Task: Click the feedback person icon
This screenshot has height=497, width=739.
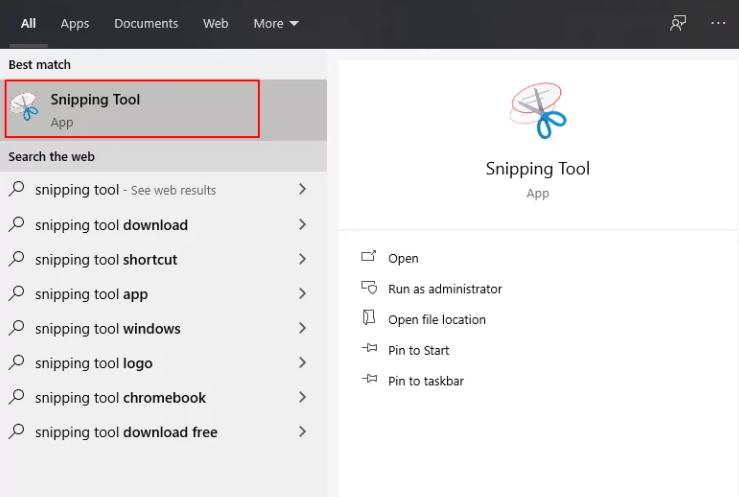Action: pyautogui.click(x=678, y=23)
